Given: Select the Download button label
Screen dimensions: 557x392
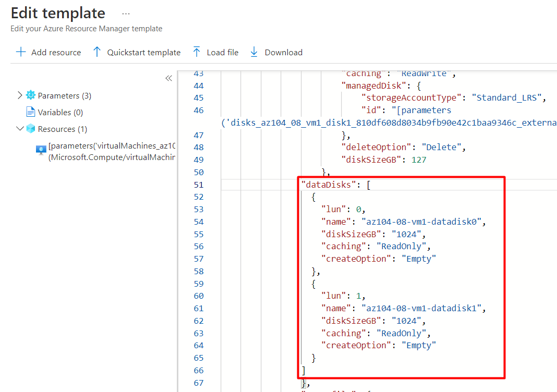Looking at the screenshot, I should coord(284,52).
